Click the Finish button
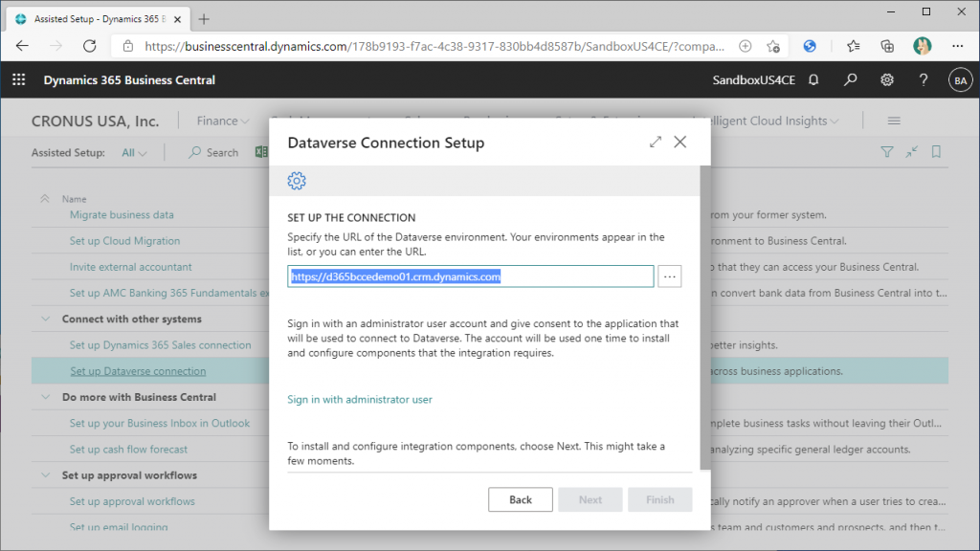This screenshot has width=980, height=551. click(660, 499)
